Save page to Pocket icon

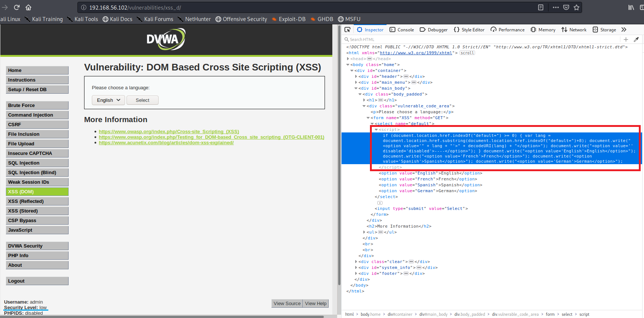pyautogui.click(x=566, y=7)
